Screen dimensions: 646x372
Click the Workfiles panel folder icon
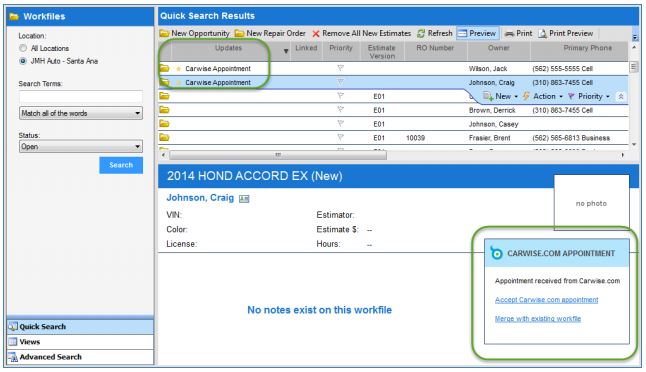pyautogui.click(x=14, y=16)
